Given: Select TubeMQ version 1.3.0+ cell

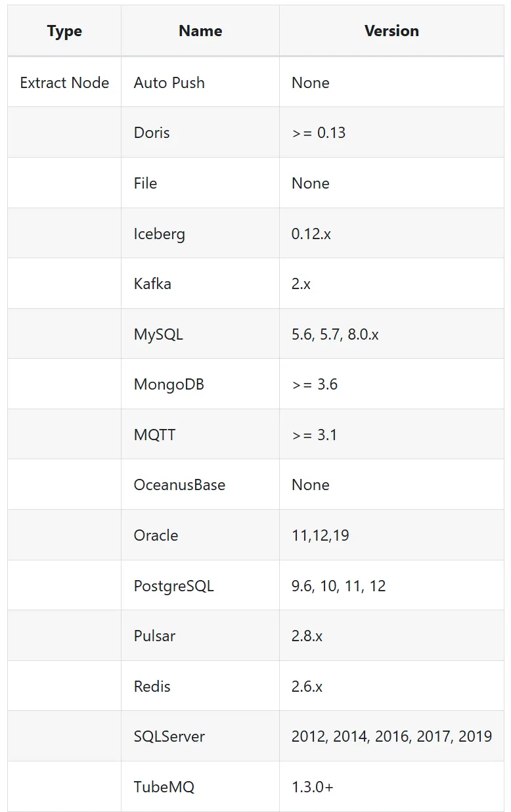Looking at the screenshot, I should pos(313,786).
